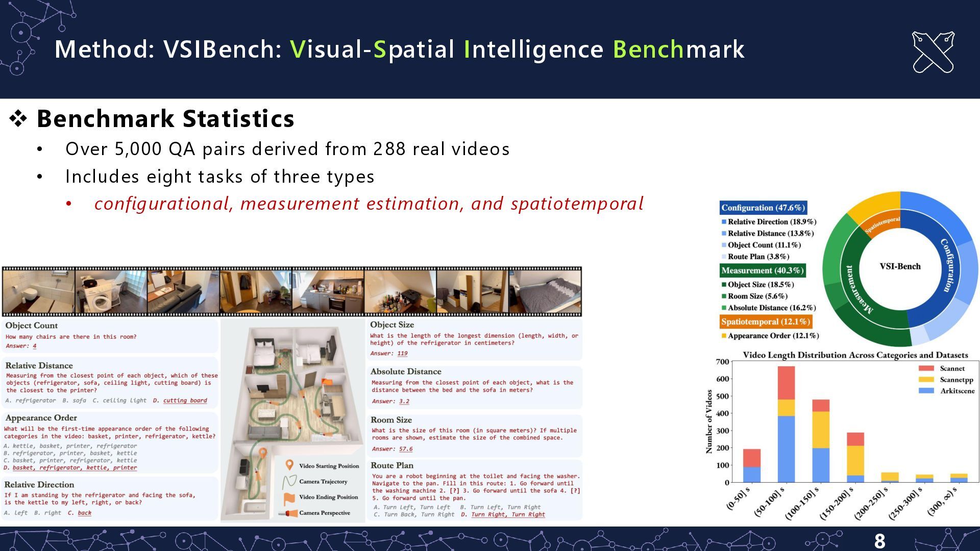
Task: Click the Camera Perspective legend icon
Action: pyautogui.click(x=288, y=513)
